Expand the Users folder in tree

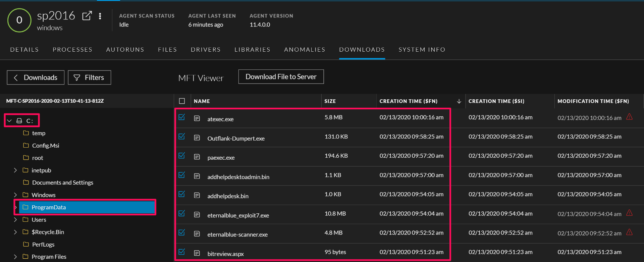(15, 220)
